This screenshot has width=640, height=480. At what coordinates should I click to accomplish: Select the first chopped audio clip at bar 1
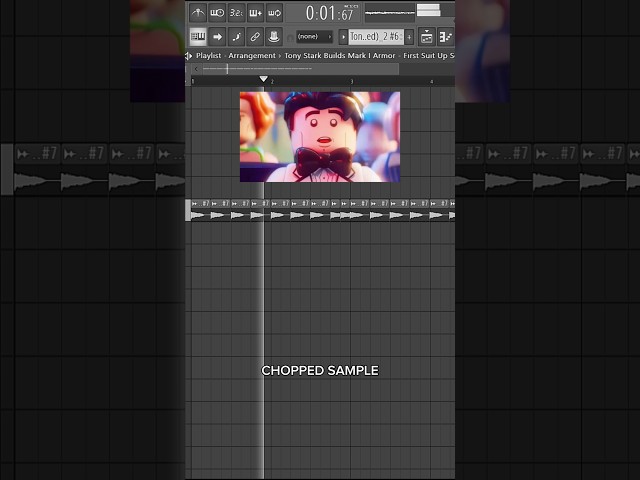pos(200,210)
